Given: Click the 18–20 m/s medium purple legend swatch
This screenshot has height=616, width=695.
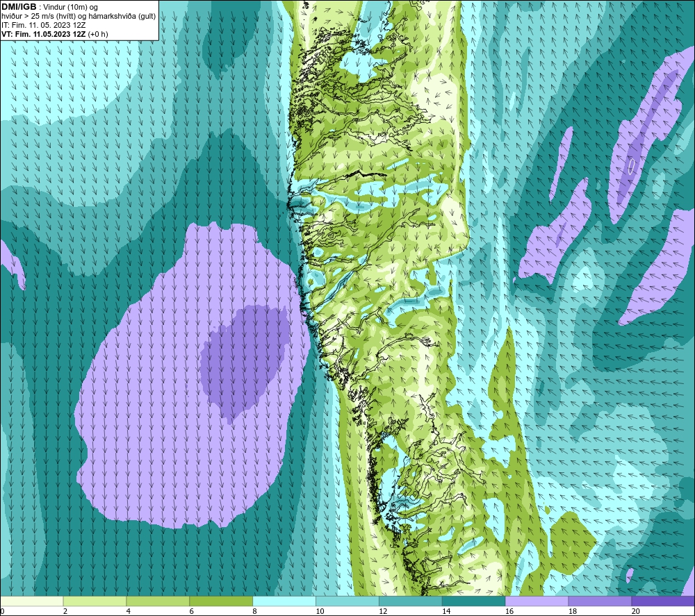Looking at the screenshot, I should click(x=600, y=601).
